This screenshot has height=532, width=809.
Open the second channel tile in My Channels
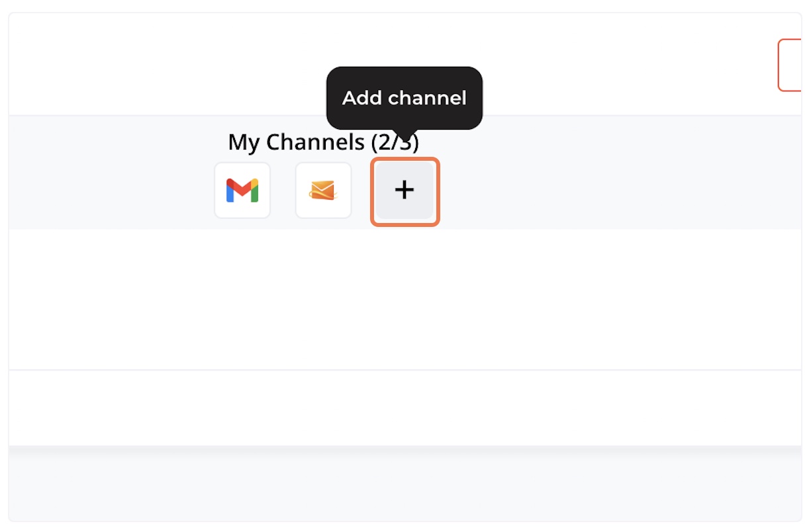323,191
